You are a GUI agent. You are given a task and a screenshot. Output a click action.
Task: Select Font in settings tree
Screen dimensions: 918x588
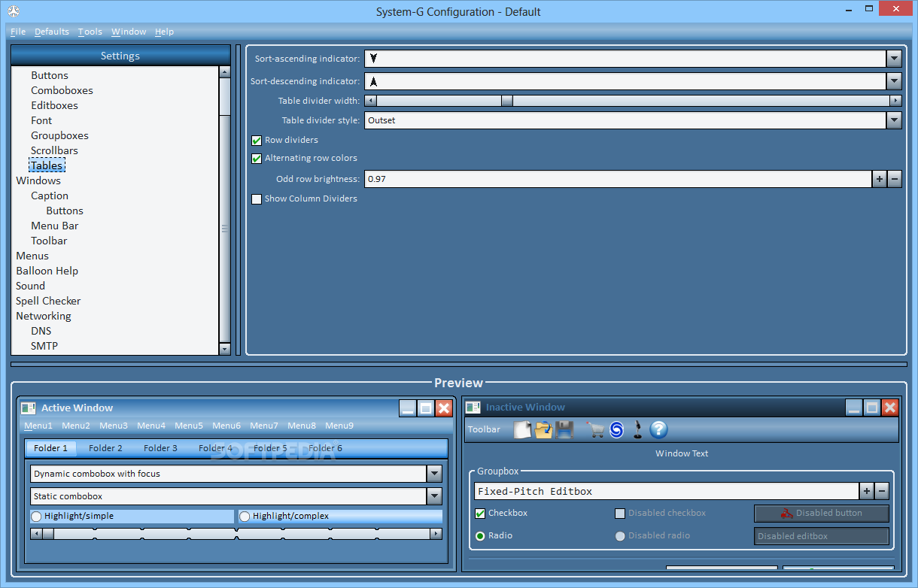click(41, 120)
